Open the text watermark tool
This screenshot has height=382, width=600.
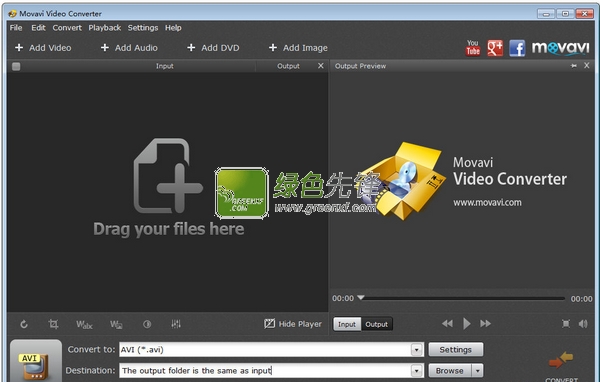tap(84, 325)
